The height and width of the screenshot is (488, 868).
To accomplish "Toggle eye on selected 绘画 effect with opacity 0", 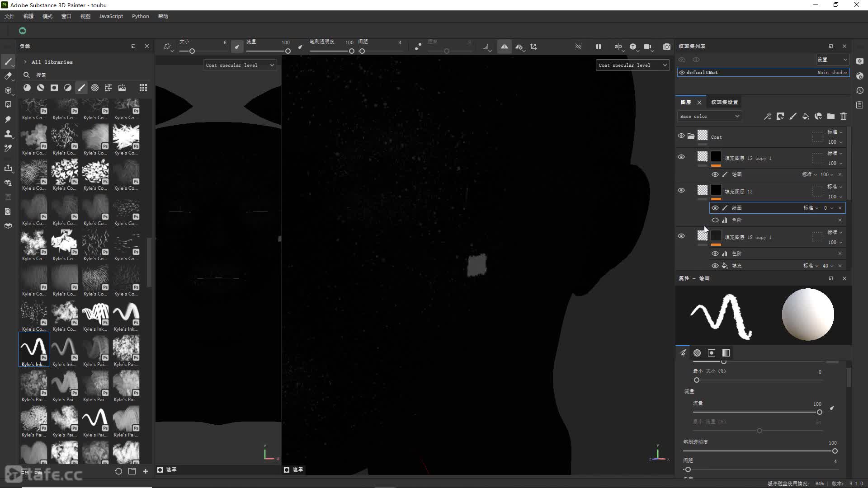I will coord(715,208).
